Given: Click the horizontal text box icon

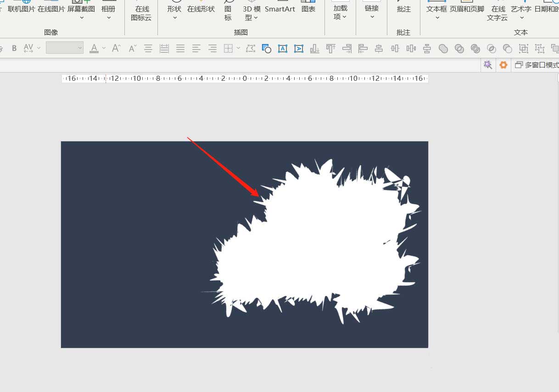Looking at the screenshot, I should click(283, 48).
